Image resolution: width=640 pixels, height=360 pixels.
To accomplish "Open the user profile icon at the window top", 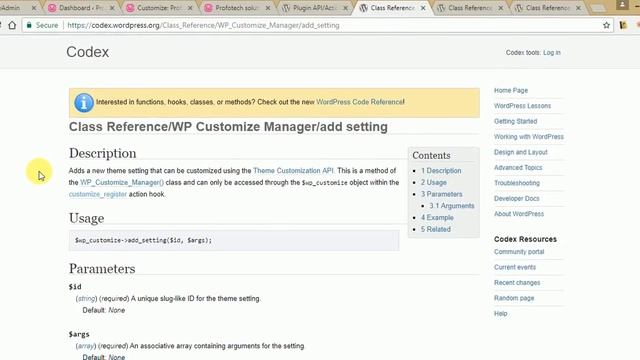I will tap(622, 4).
